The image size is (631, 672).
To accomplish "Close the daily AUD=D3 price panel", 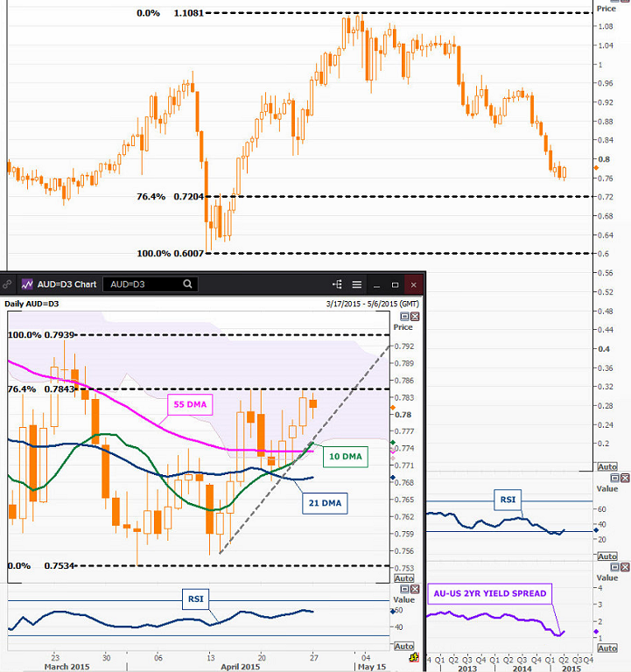I will pos(415,317).
